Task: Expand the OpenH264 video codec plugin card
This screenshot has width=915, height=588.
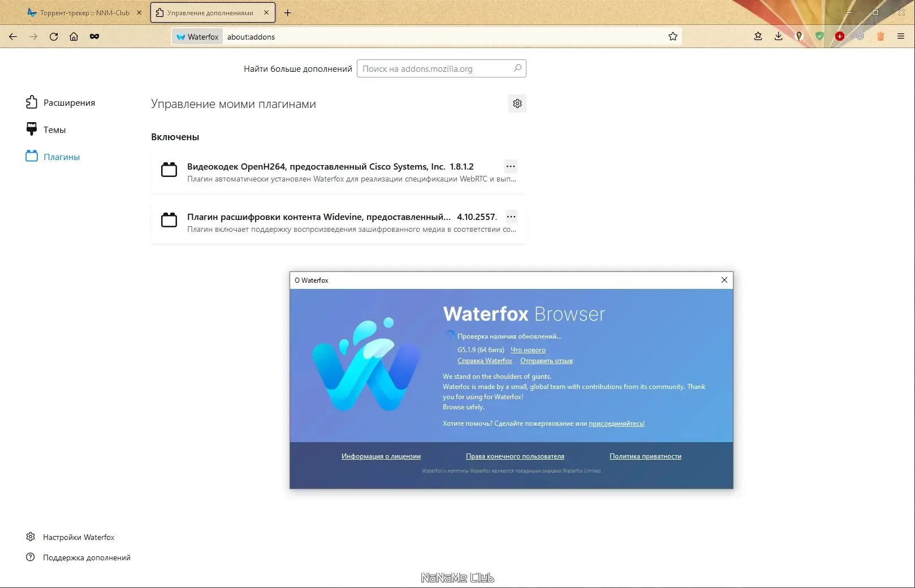Action: [x=338, y=172]
